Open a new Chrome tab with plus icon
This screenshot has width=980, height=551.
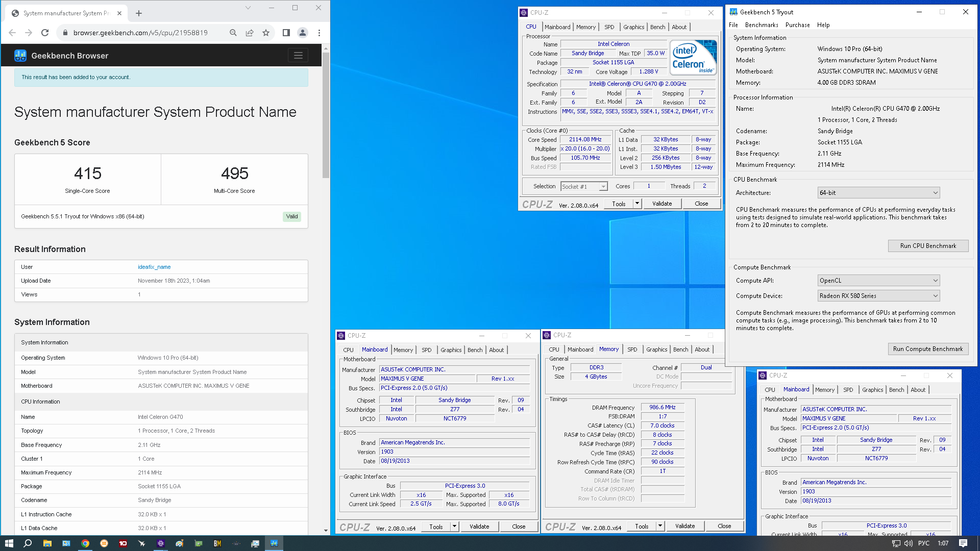(x=139, y=13)
